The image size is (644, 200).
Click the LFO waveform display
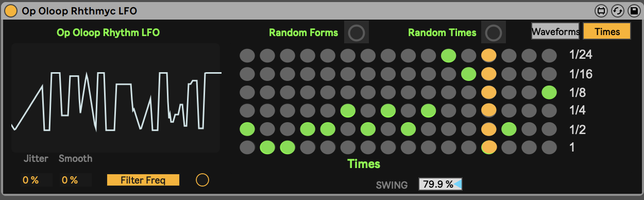click(x=116, y=98)
